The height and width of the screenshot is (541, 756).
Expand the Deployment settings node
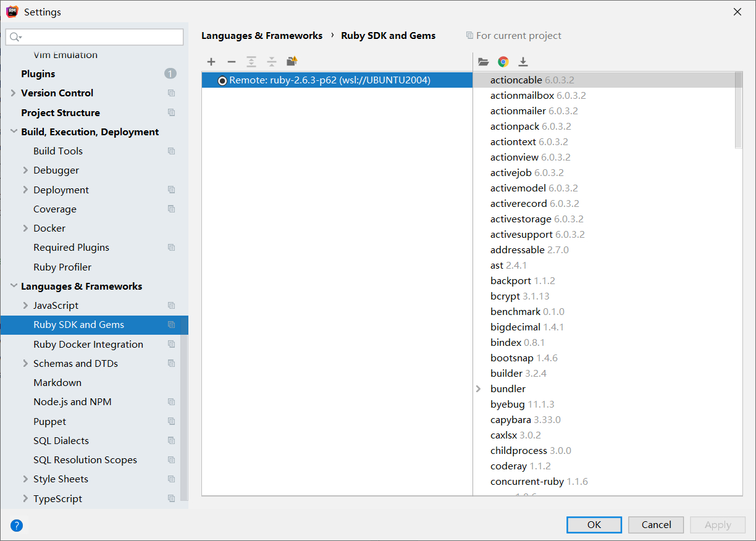(25, 190)
